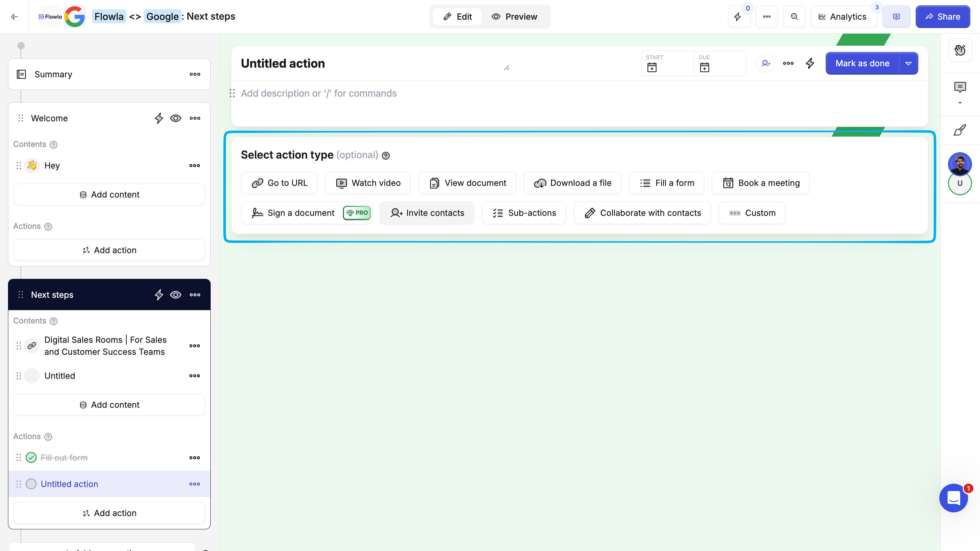The height and width of the screenshot is (551, 980).
Task: Open the Intercom chat bubble
Action: [x=953, y=498]
